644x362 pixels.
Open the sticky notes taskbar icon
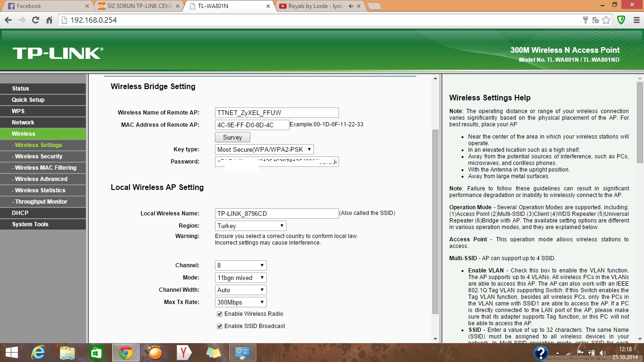(x=213, y=353)
